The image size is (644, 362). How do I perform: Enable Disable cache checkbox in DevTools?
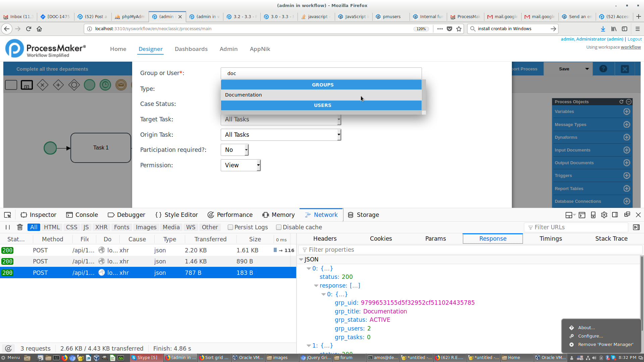pos(278,227)
